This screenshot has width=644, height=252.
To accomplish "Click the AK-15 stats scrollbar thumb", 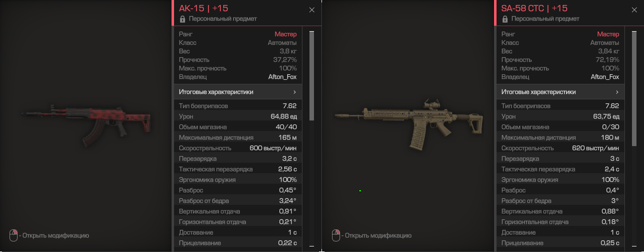I will [x=311, y=76].
